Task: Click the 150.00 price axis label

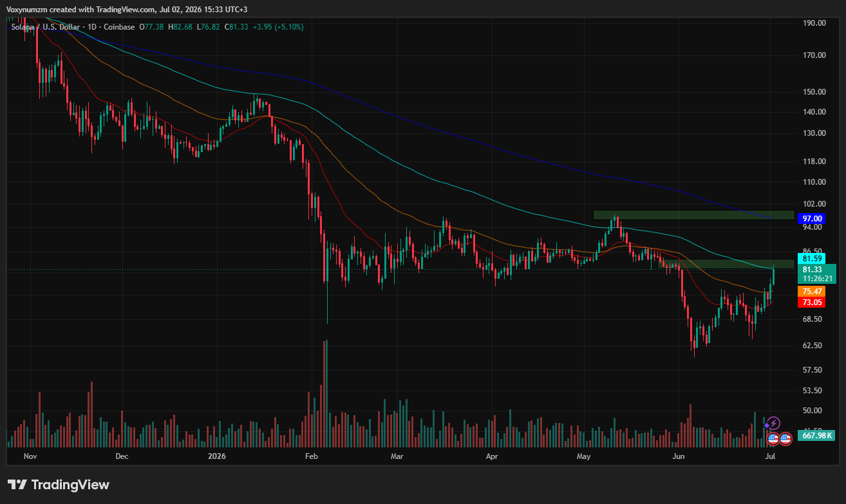Action: (814, 91)
